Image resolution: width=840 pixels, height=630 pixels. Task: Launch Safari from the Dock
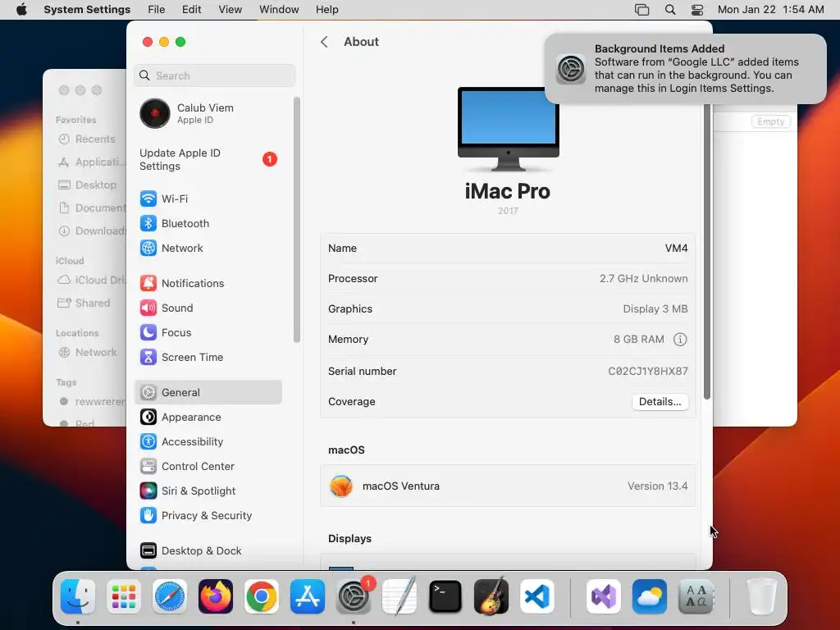pos(170,596)
